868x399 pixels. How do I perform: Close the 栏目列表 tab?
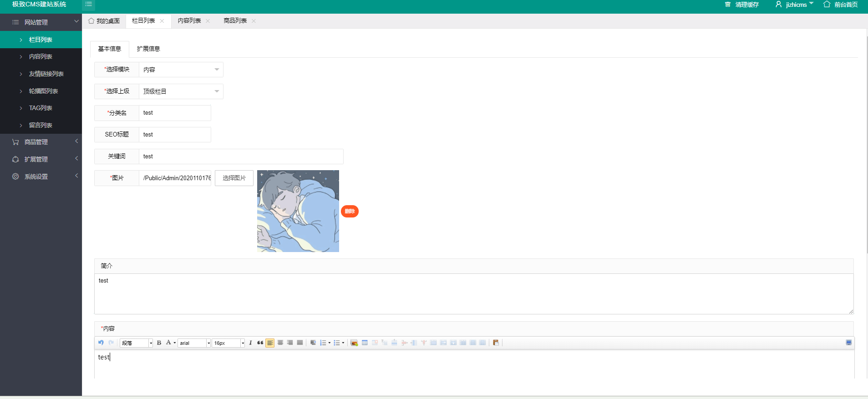[x=162, y=21]
